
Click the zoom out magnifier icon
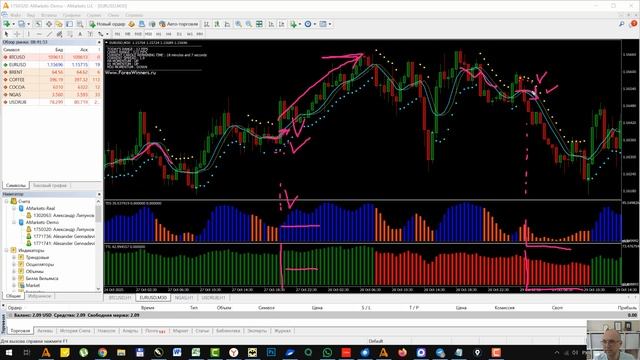(x=249, y=24)
